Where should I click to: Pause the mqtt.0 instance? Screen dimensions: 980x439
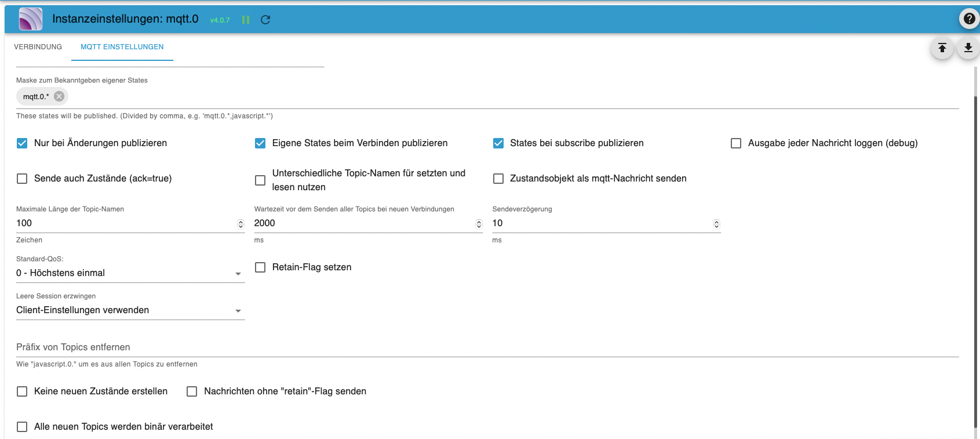246,20
